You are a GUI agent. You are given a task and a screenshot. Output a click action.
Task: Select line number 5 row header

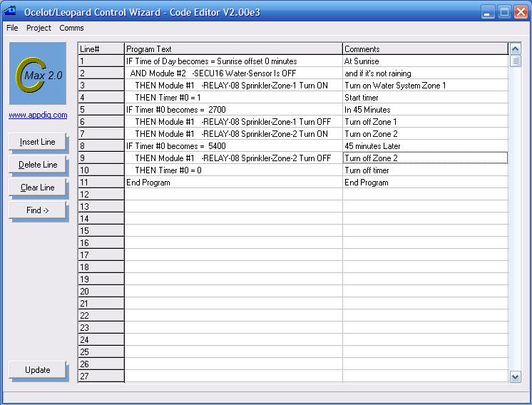pyautogui.click(x=101, y=110)
